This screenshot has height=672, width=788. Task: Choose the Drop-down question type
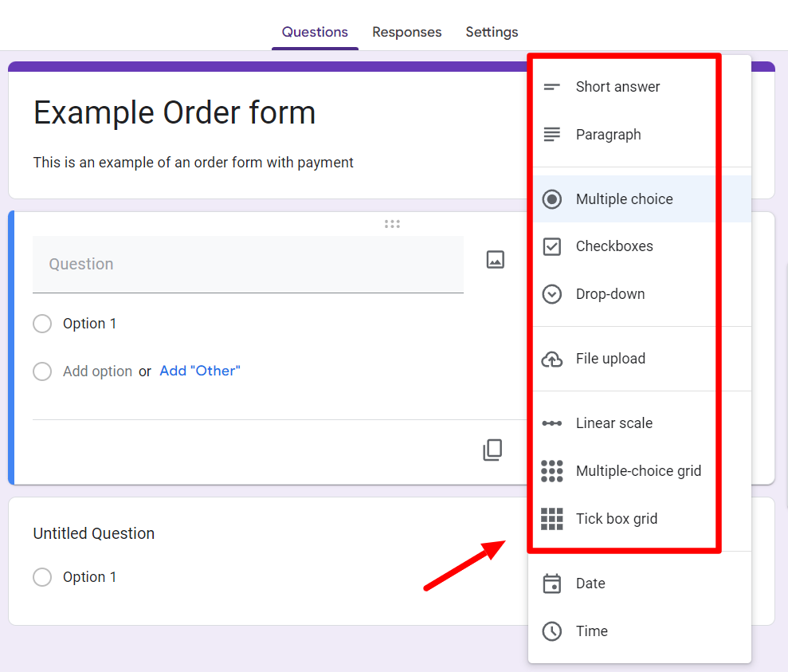click(610, 294)
